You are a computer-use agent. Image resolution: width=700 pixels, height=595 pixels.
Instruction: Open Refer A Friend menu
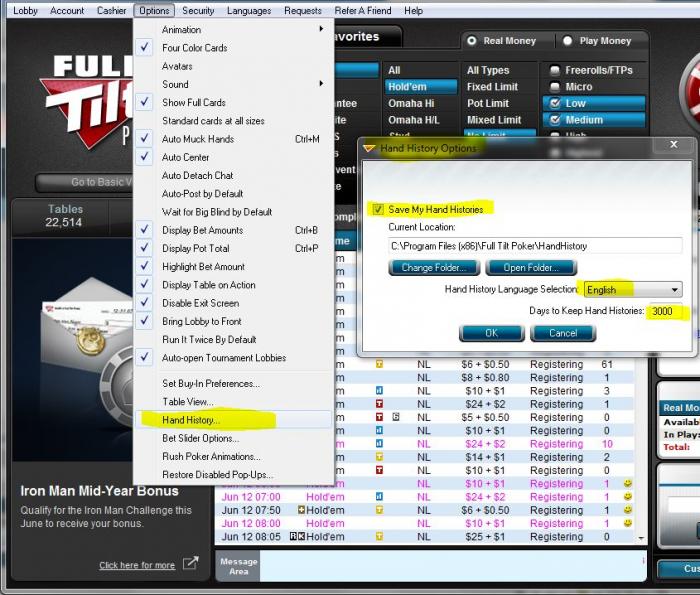[363, 10]
